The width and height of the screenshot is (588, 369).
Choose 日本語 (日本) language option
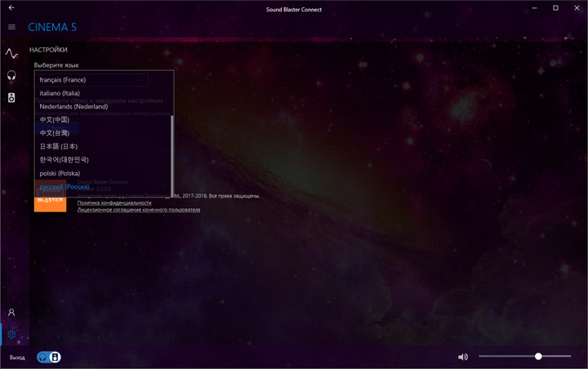103,147
